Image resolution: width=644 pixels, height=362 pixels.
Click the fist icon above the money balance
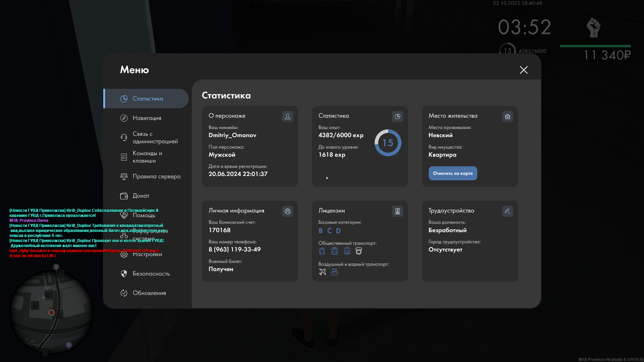(593, 27)
